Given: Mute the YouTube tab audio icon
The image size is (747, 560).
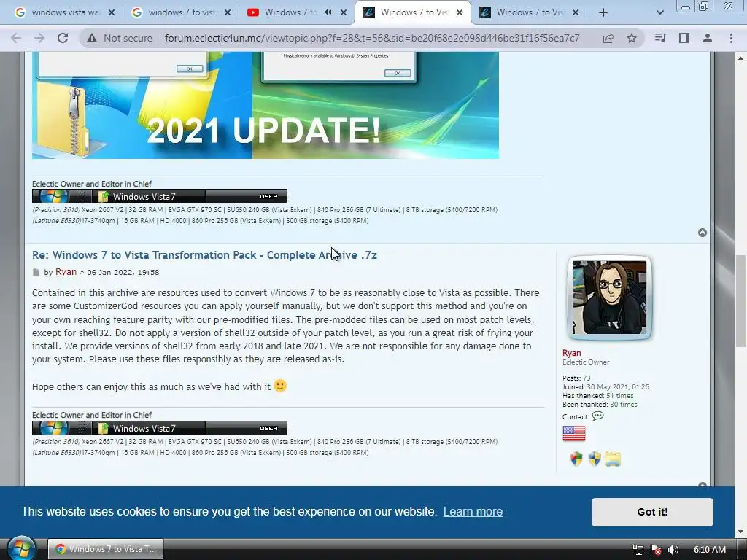Looking at the screenshot, I should coord(328,12).
